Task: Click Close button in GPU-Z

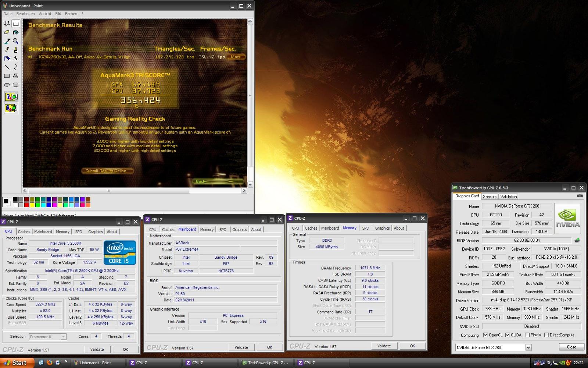Action: (x=571, y=347)
